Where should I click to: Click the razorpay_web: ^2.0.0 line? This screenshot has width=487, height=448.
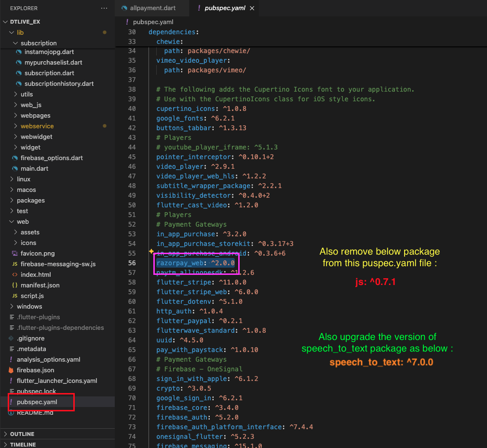(195, 263)
